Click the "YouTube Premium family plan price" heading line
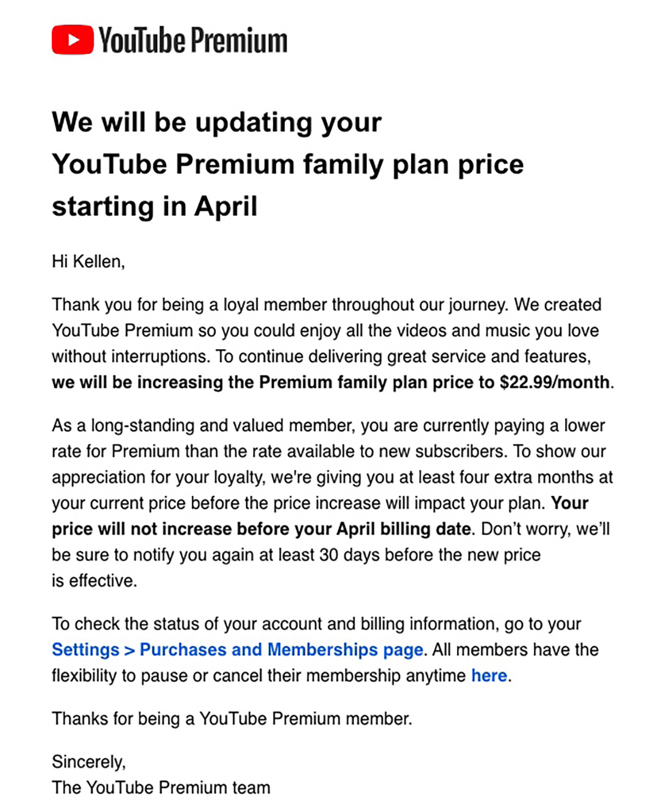Screen dimensions: 657x812 click(287, 164)
